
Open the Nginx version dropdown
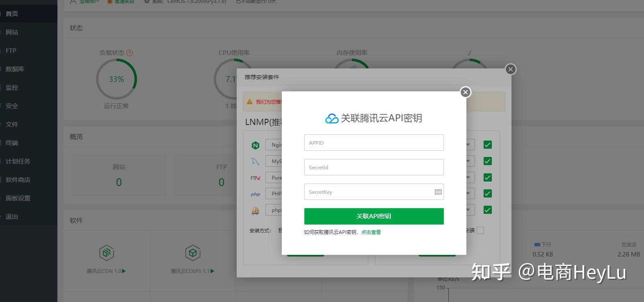274,145
